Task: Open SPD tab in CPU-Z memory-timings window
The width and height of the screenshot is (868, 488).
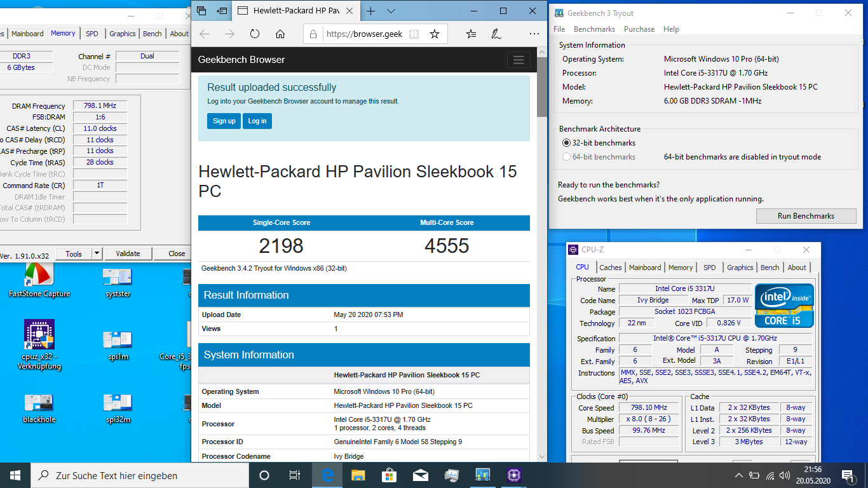Action: coord(92,34)
